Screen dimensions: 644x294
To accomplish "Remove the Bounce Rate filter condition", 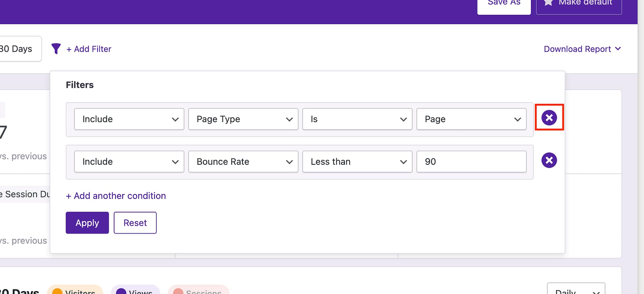I will click(x=549, y=160).
